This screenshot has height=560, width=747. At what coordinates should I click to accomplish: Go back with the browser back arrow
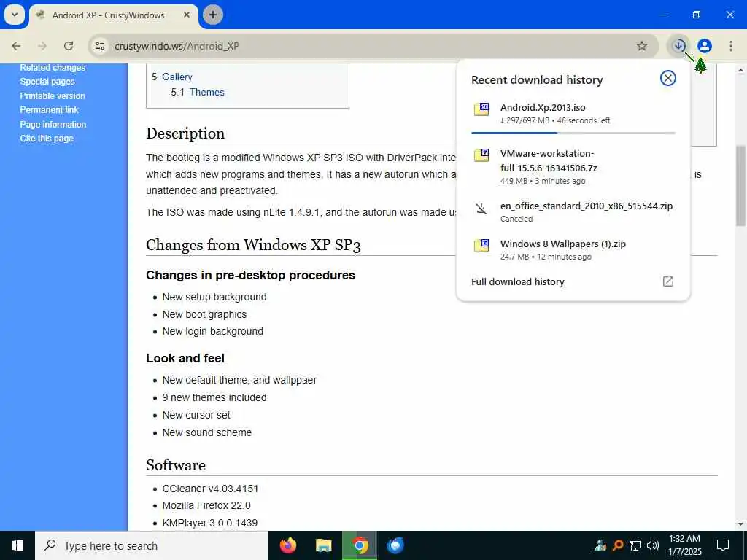click(x=16, y=46)
